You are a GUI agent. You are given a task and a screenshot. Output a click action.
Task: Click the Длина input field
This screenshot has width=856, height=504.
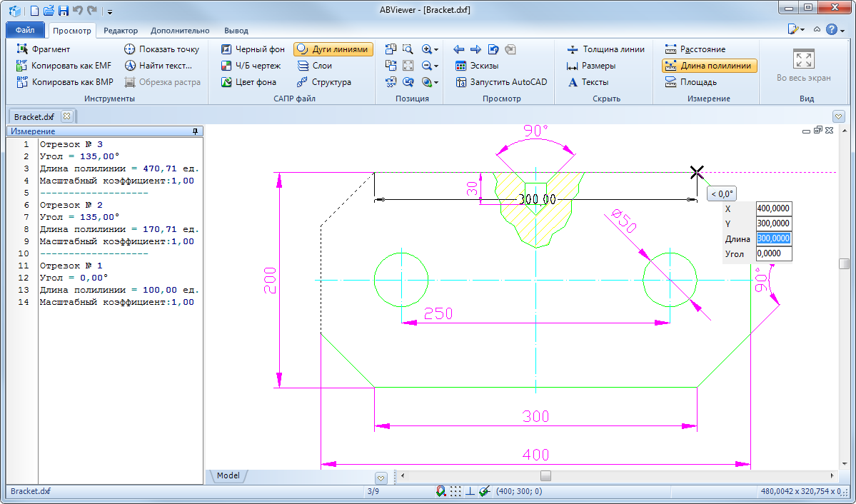[x=773, y=238]
